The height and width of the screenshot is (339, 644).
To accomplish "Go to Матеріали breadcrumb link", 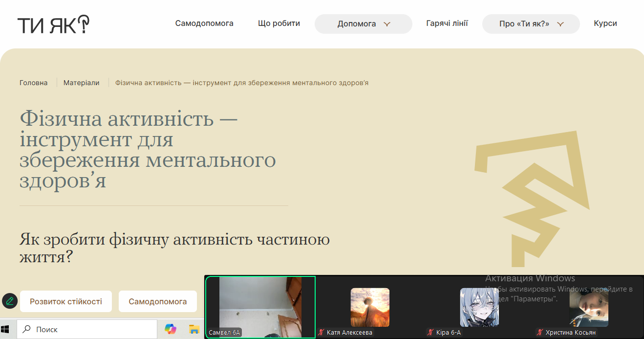I will click(82, 83).
